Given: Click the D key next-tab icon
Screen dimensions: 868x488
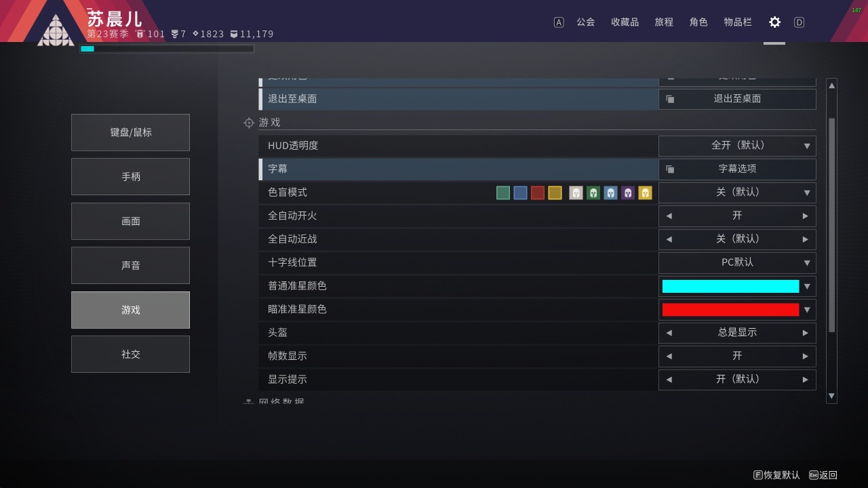Looking at the screenshot, I should 799,22.
